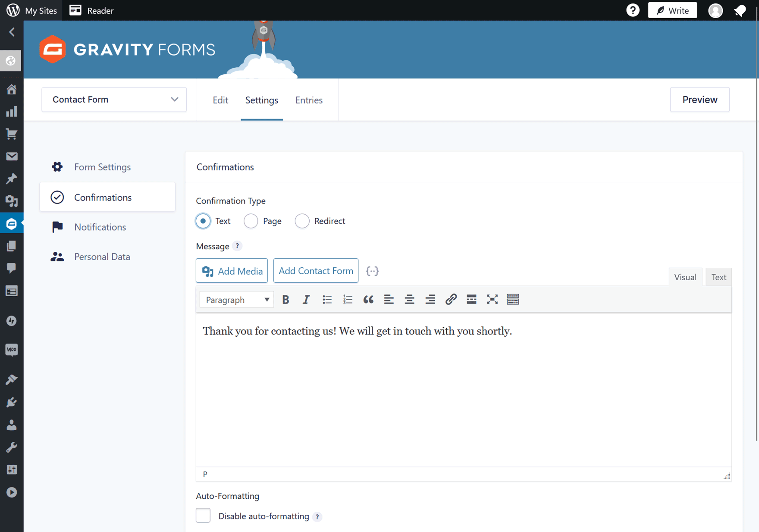Toggle the toolbar keyboard icon
The width and height of the screenshot is (759, 532).
pos(513,300)
